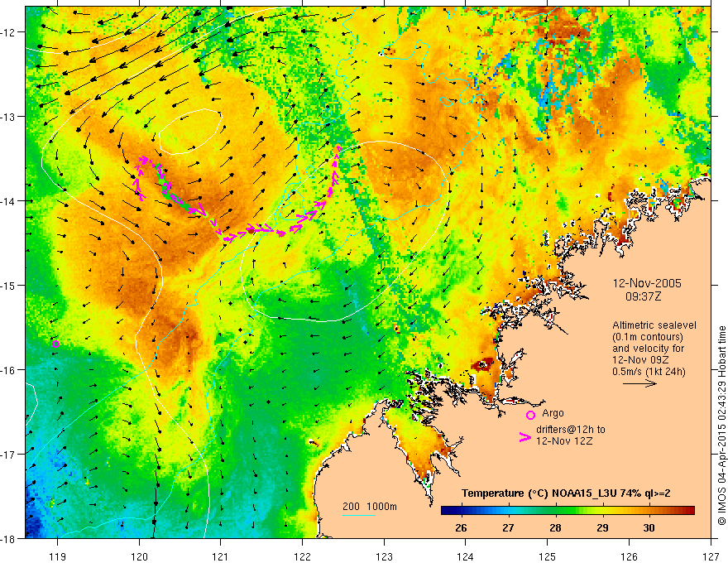Viewport: 728px width, 563px height.
Task: Click latitude axis label -12
Action: point(9,32)
